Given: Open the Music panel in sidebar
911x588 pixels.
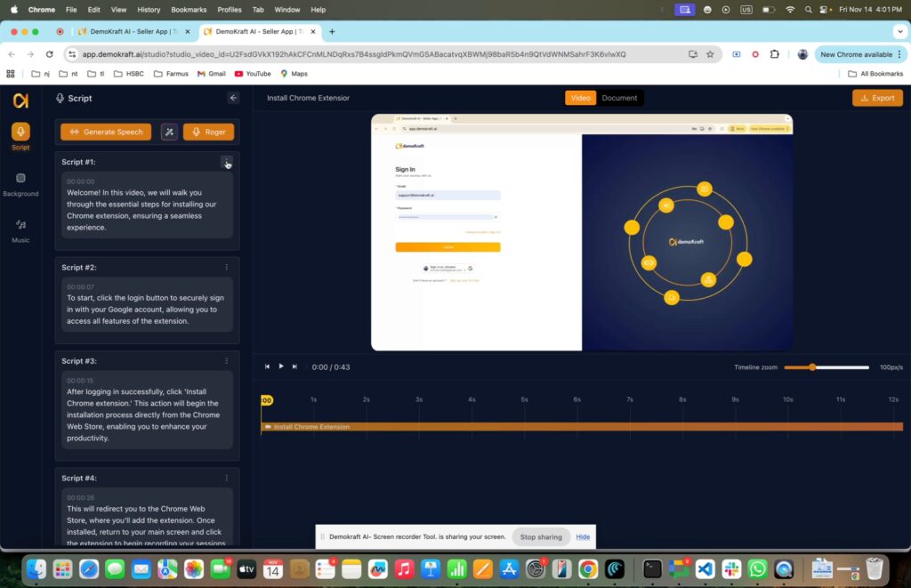Looking at the screenshot, I should tap(20, 230).
